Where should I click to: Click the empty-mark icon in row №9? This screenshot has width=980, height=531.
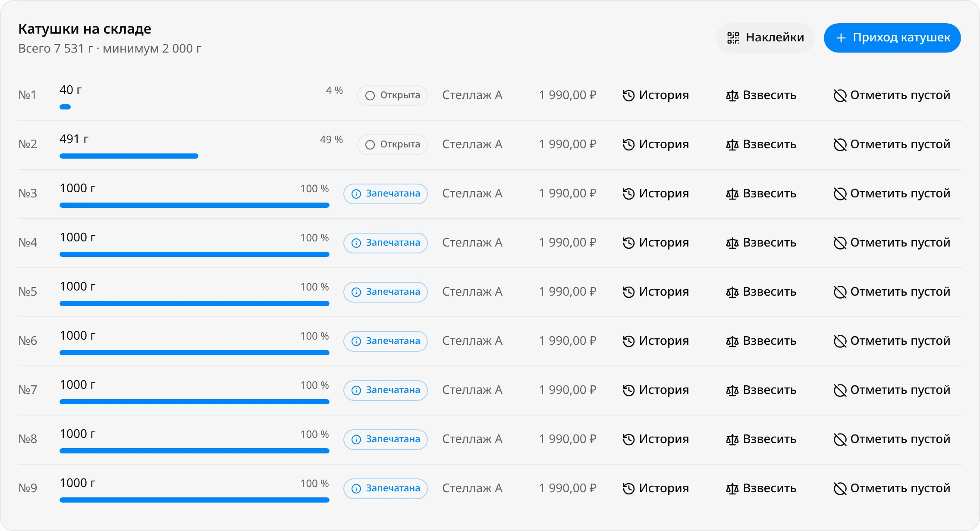pos(840,488)
